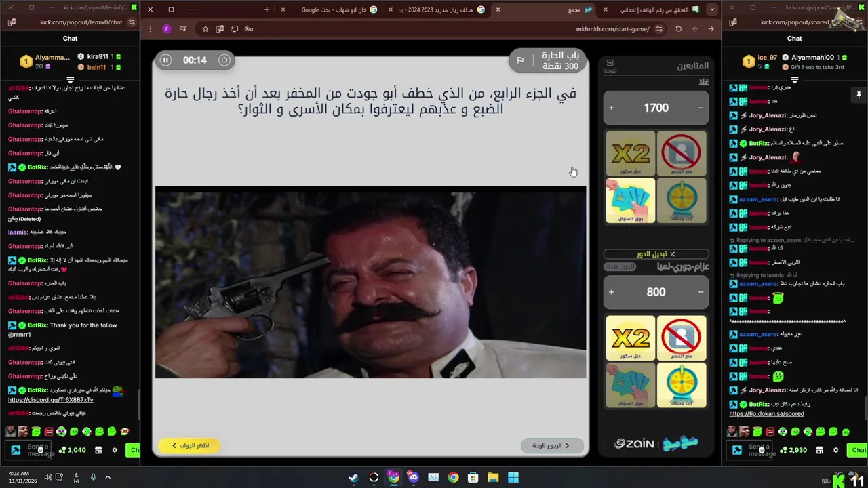
Task: Pause the question countdown timer
Action: tap(165, 60)
